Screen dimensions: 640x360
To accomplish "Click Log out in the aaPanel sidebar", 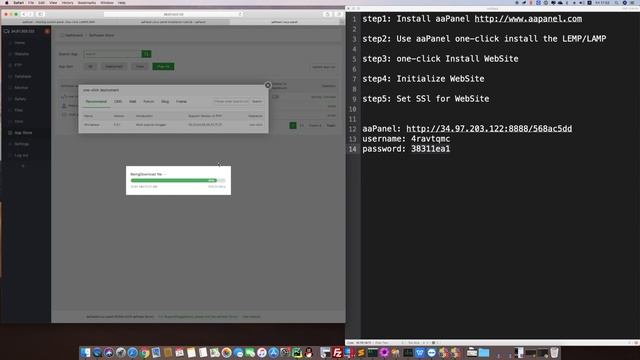I will coord(21,155).
